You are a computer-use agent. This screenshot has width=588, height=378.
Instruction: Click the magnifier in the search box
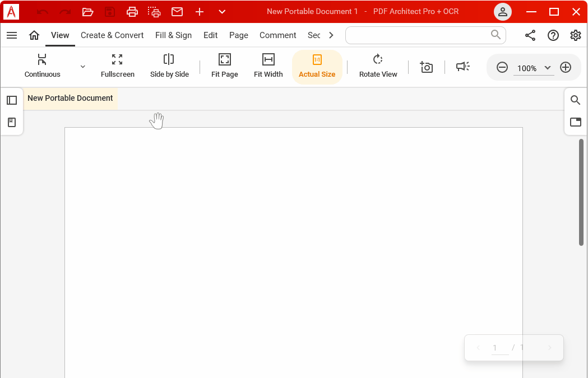[496, 35]
